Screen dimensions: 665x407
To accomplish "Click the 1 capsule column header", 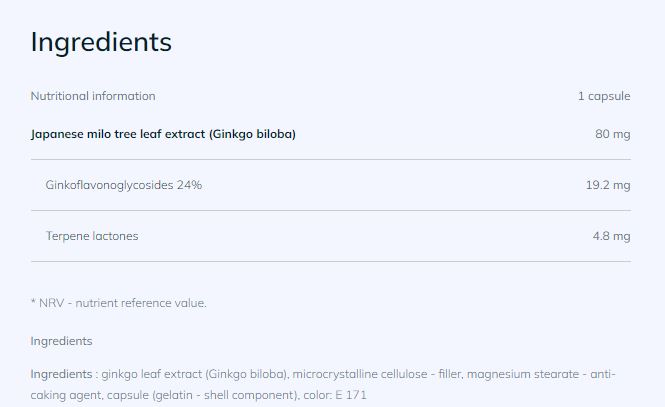I will click(603, 96).
